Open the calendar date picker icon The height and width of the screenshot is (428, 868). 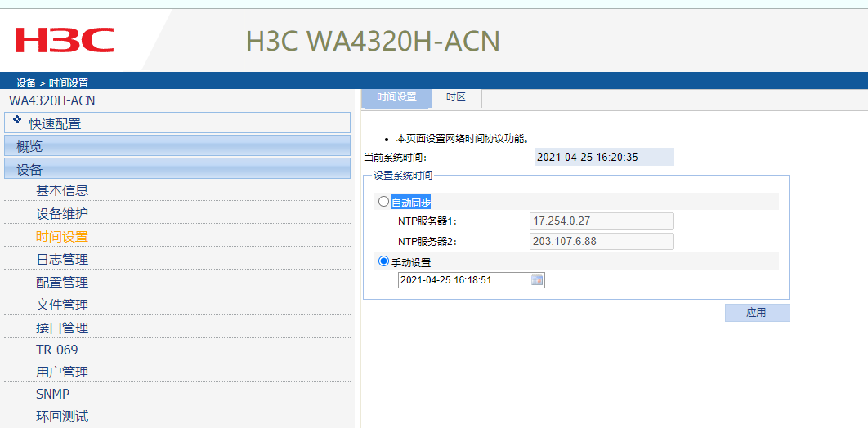point(536,280)
